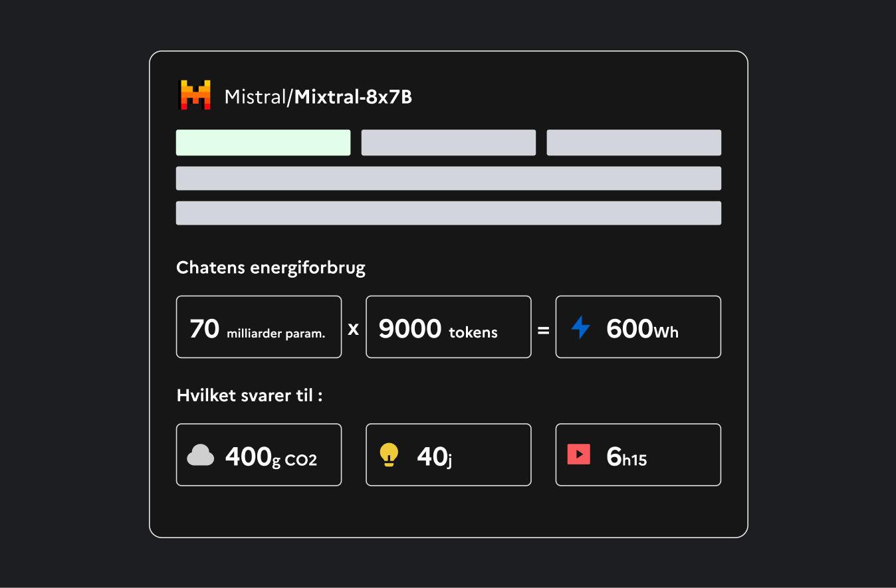Image resolution: width=896 pixels, height=588 pixels.
Task: Select the 70 milliarder param. box
Action: point(259,327)
